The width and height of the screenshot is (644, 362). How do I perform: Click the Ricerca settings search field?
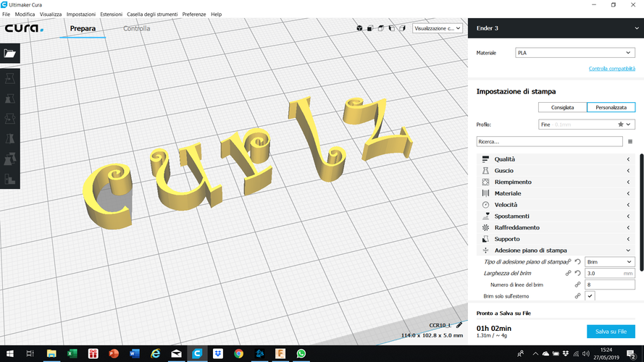549,142
